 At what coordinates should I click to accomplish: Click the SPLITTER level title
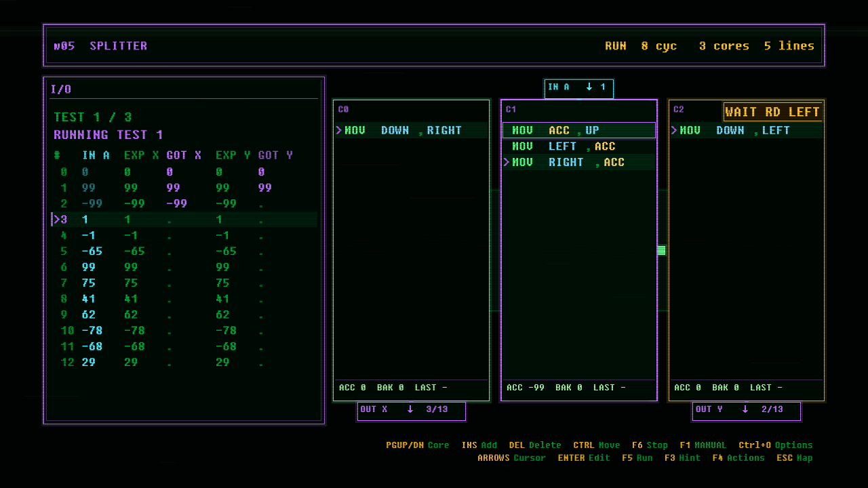click(119, 46)
